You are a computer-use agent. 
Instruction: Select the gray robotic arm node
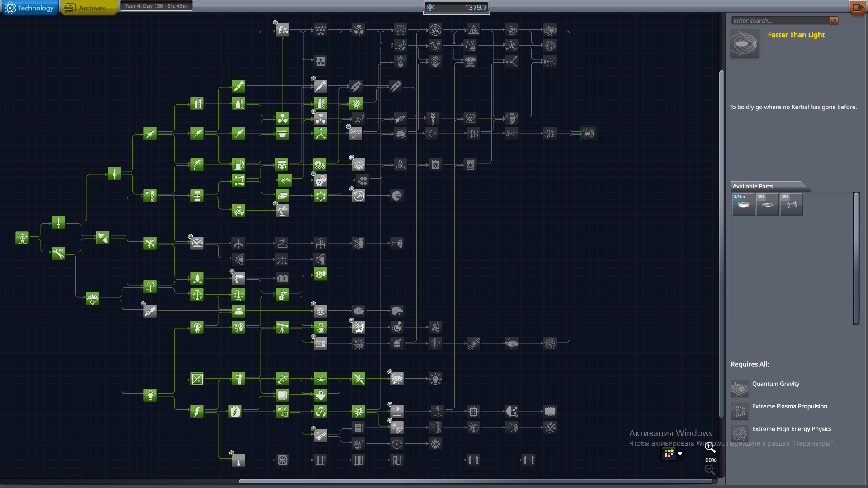(x=282, y=211)
